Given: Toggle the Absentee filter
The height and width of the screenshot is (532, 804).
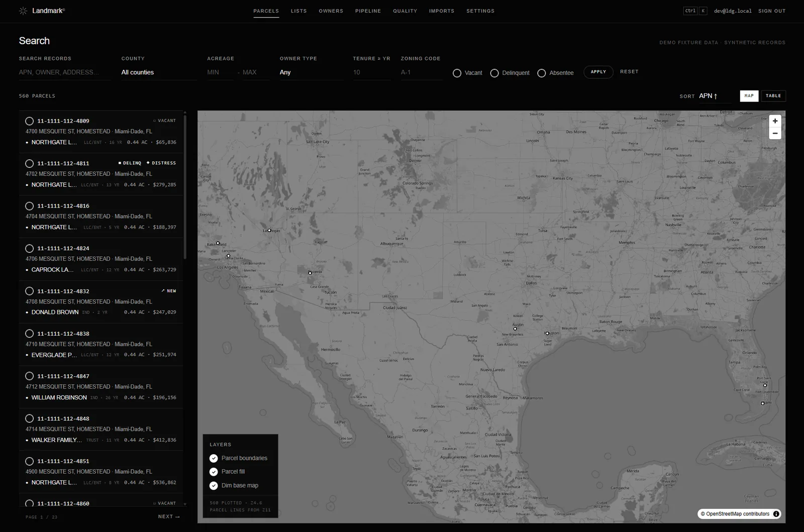Looking at the screenshot, I should coord(541,73).
